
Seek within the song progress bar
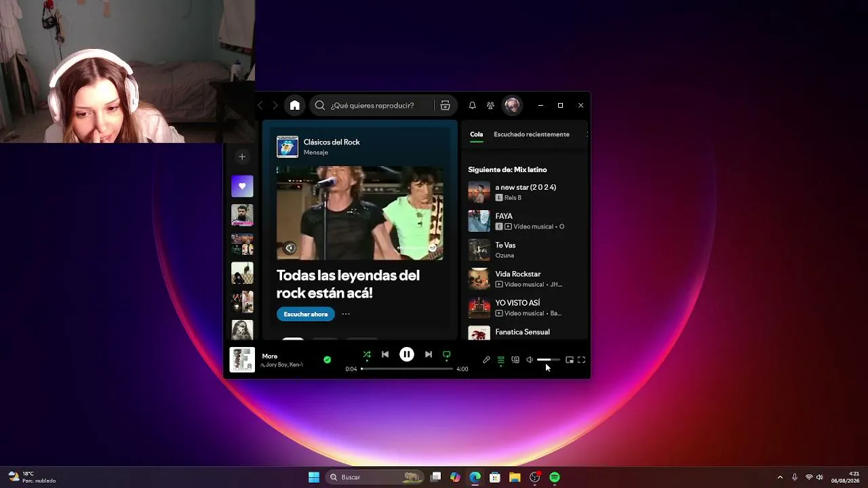point(407,369)
